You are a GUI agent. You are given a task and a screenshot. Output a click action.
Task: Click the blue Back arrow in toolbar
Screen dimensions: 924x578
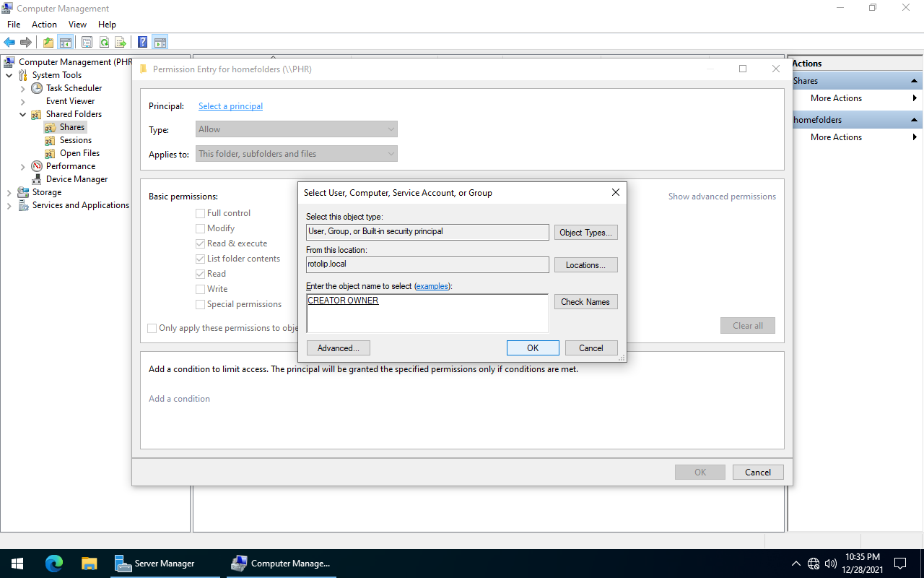pos(9,43)
